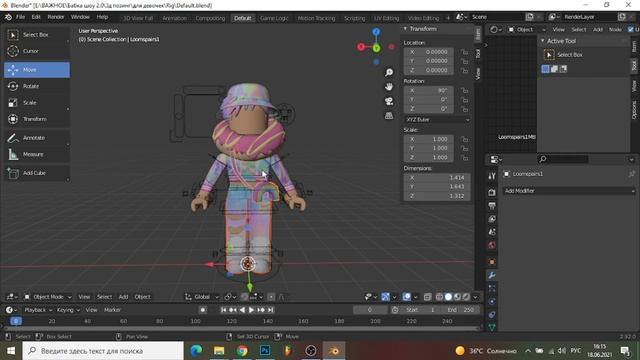The height and width of the screenshot is (360, 640).
Task: Open Tool properties tab with wrench-screwdriver icon
Action: click(x=492, y=176)
